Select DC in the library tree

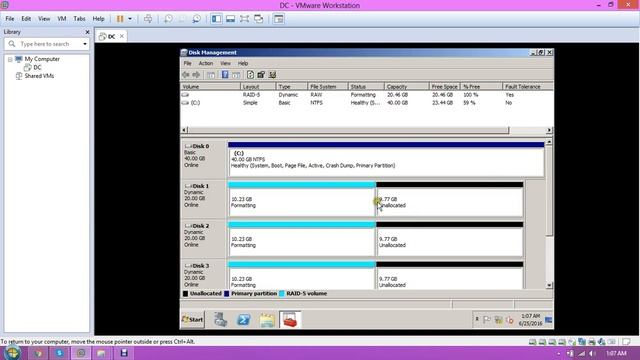37,67
